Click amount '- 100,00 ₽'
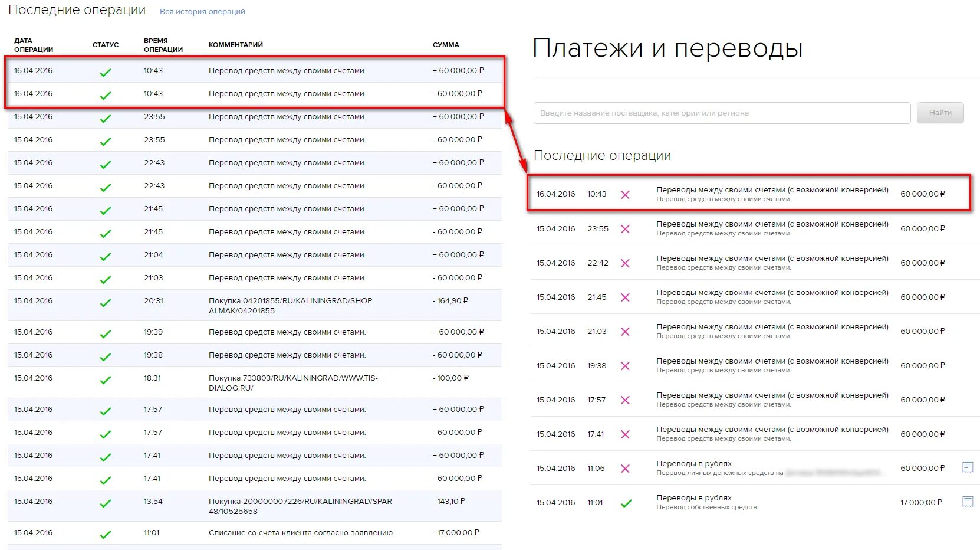This screenshot has width=980, height=550. 450,378
